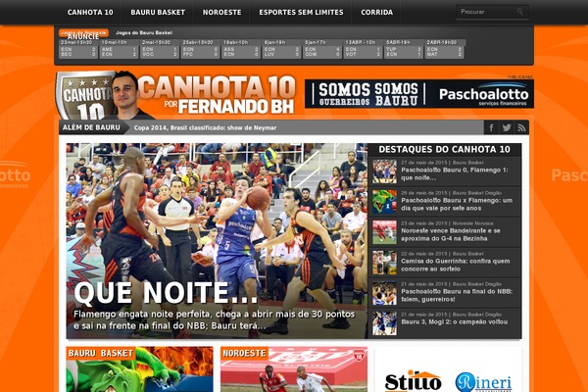This screenshot has height=392, width=588.
Task: Open article Paschoalotto Bauru na final do NBB
Action: coord(457,295)
